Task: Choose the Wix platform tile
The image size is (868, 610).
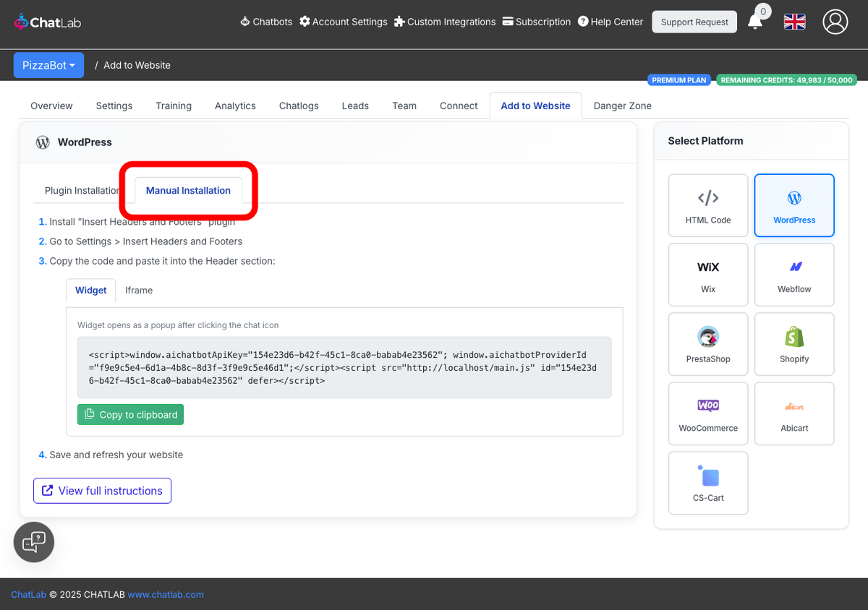Action: [x=708, y=275]
